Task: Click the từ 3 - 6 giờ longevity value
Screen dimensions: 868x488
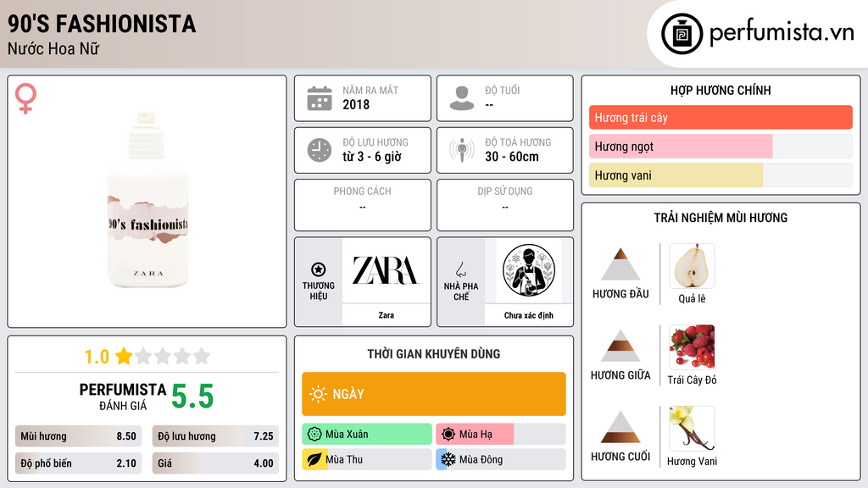Action: pyautogui.click(x=372, y=157)
